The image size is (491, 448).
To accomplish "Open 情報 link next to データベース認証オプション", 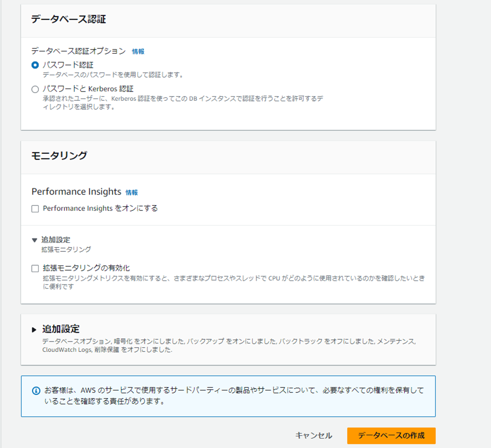I will point(138,52).
